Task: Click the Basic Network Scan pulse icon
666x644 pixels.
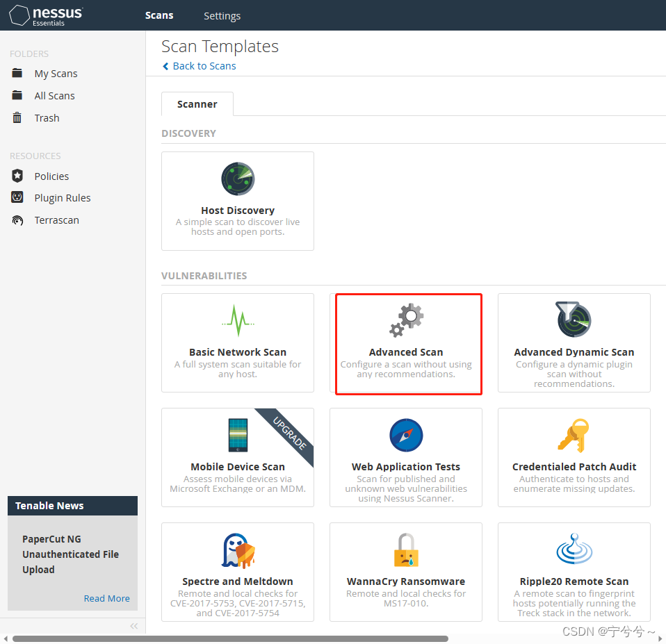Action: [238, 320]
